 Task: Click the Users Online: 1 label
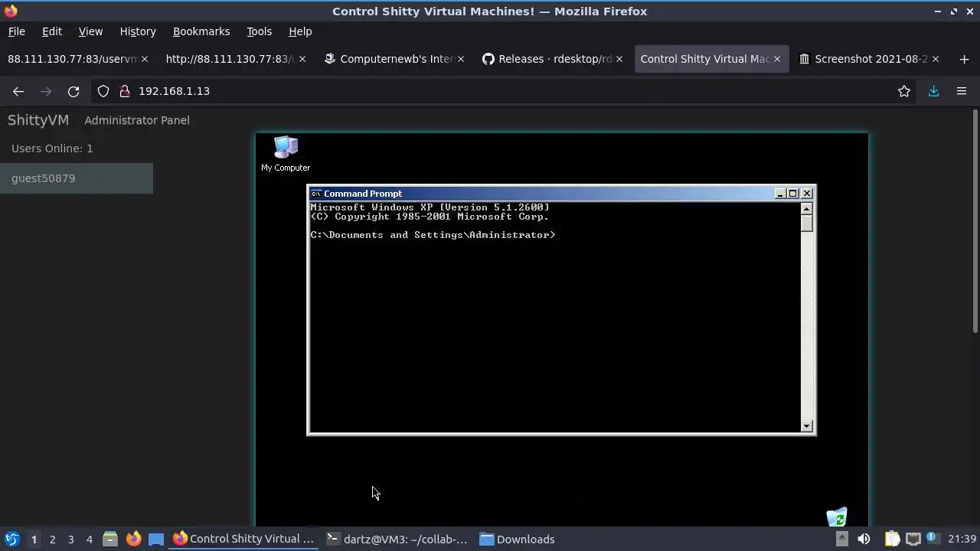pyautogui.click(x=52, y=148)
